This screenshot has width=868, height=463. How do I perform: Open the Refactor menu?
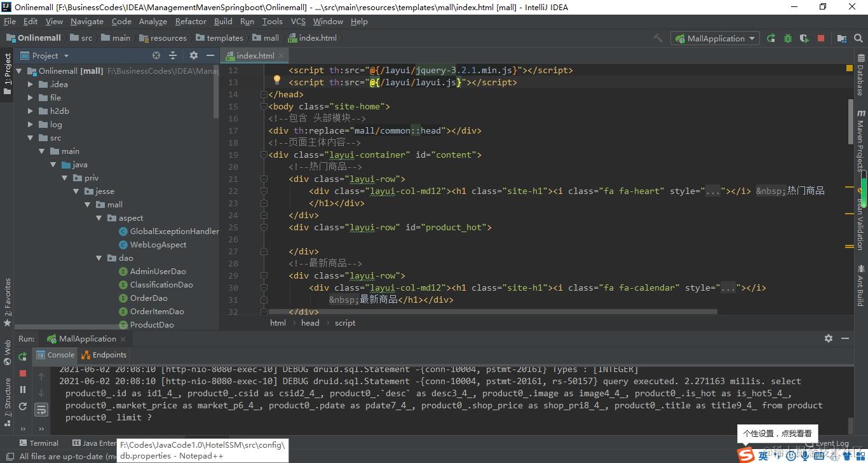click(191, 21)
